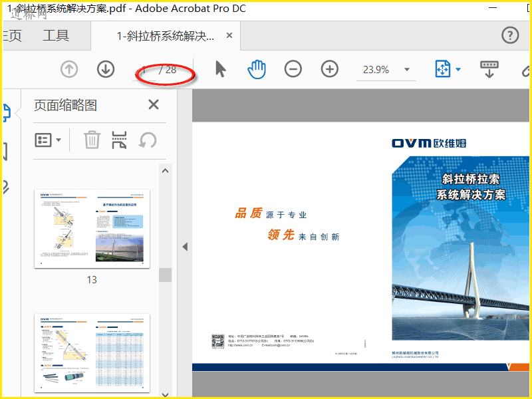Click the bookmarks sidebar icon
Viewport: 532px width, 399px height.
tap(5, 152)
